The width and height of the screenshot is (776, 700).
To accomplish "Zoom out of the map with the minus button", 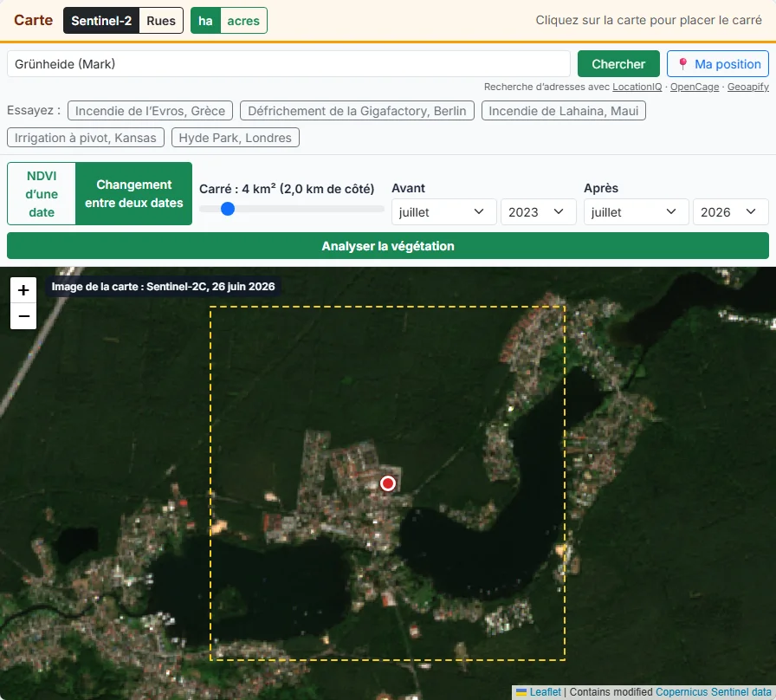I will [23, 316].
